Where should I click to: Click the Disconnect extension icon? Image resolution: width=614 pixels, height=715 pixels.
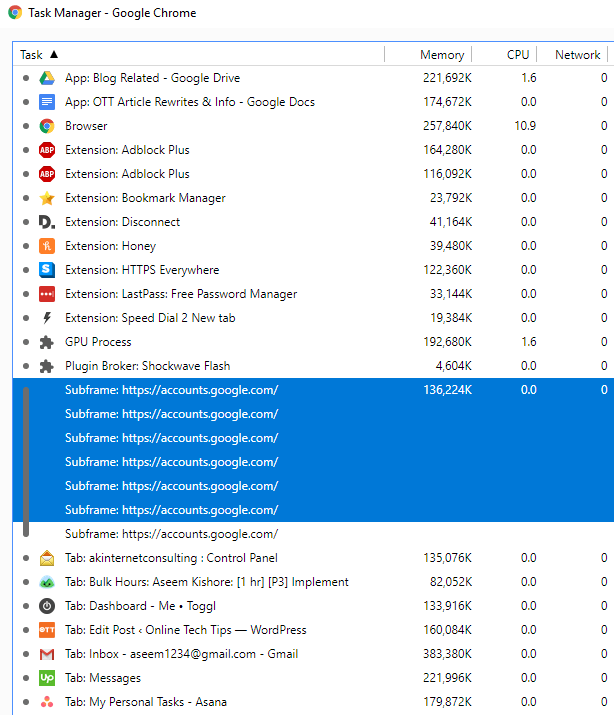tap(46, 222)
